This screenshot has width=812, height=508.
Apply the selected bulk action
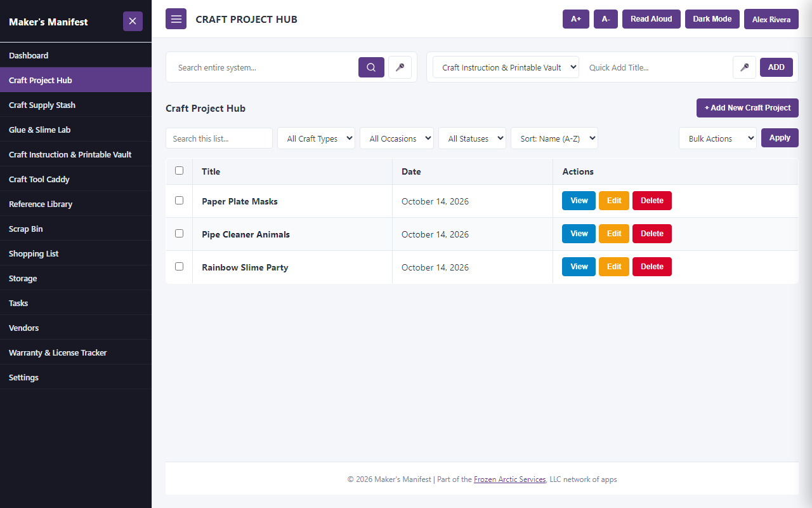tap(780, 138)
